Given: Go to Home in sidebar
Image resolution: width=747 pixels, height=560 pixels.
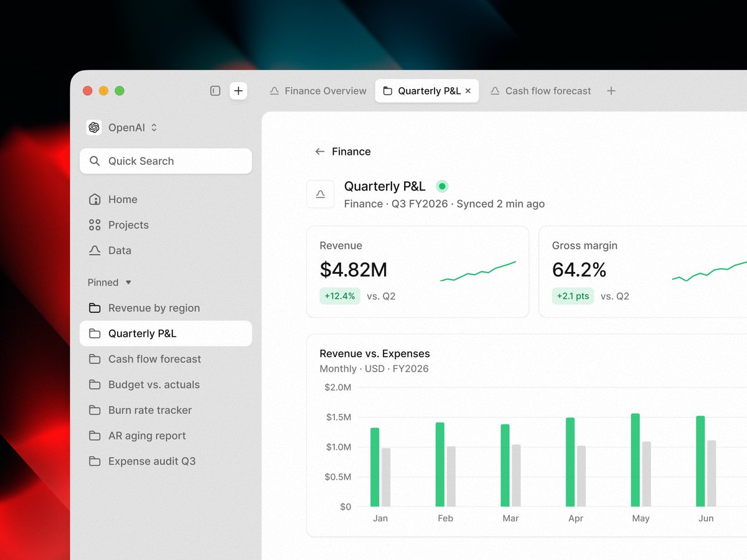Looking at the screenshot, I should tap(166, 200).
